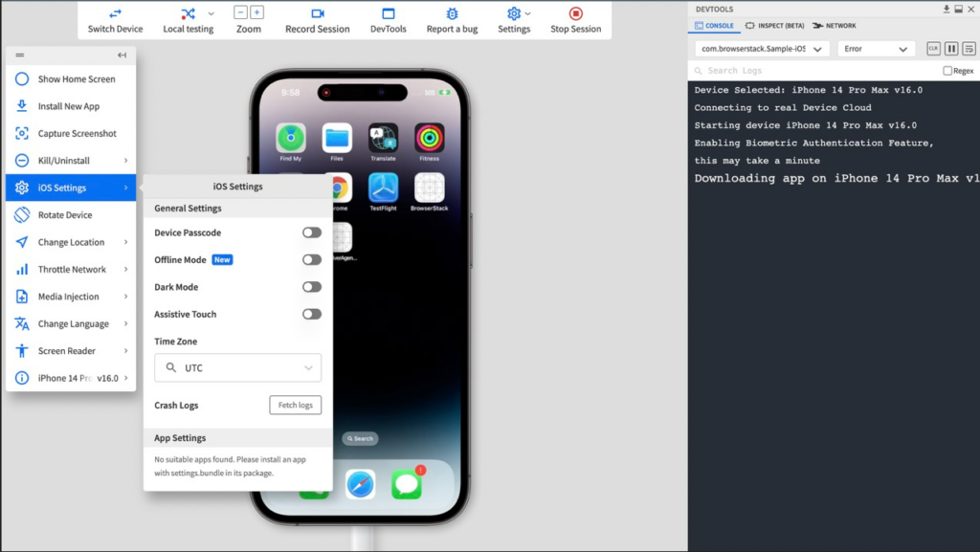Expand Local testing dropdown arrow
The width and height of the screenshot is (980, 552).
coord(211,13)
